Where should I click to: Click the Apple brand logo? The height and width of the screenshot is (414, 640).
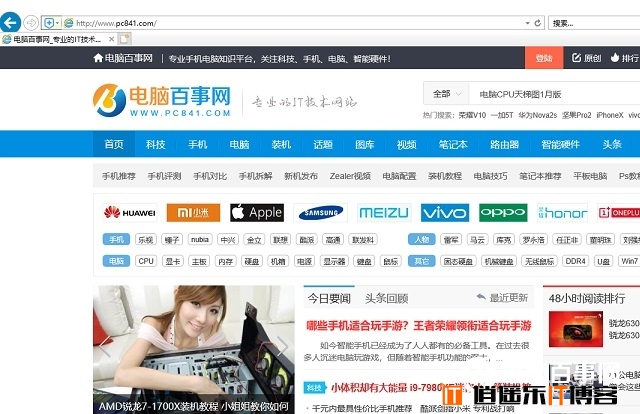pos(257,213)
